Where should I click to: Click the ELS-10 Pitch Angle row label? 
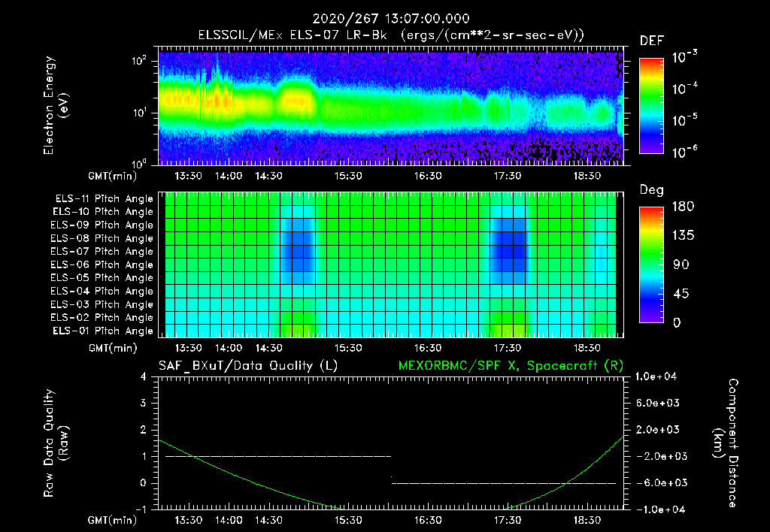103,212
